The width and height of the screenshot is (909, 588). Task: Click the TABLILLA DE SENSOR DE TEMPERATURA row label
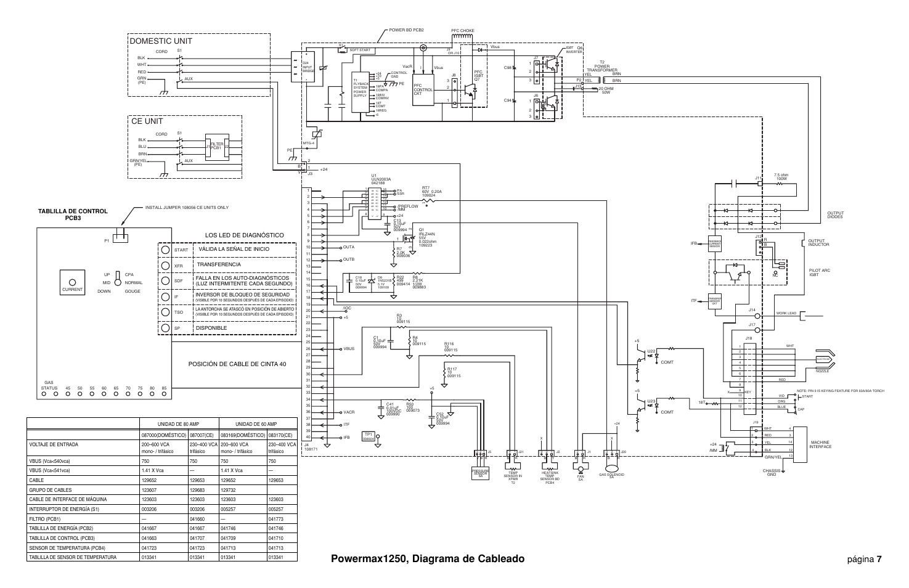point(72,557)
